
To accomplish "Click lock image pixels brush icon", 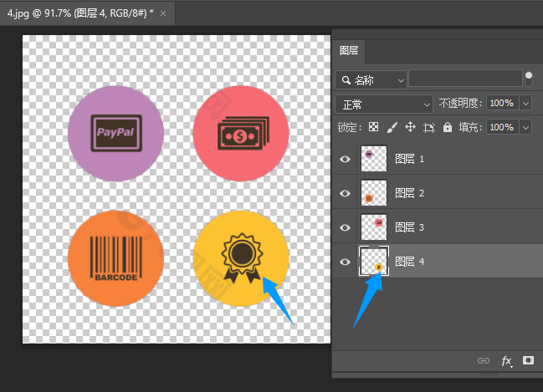I will pos(392,127).
